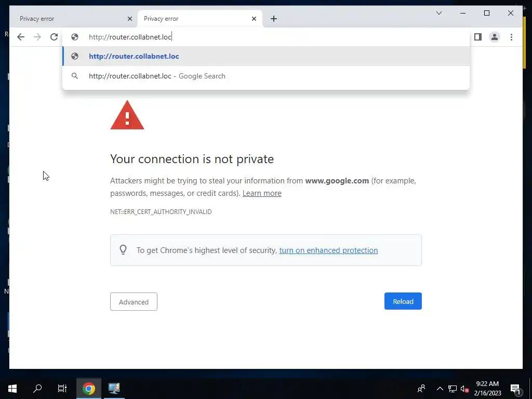Go back using the browser back arrow
The width and height of the screenshot is (532, 399).
pyautogui.click(x=21, y=37)
